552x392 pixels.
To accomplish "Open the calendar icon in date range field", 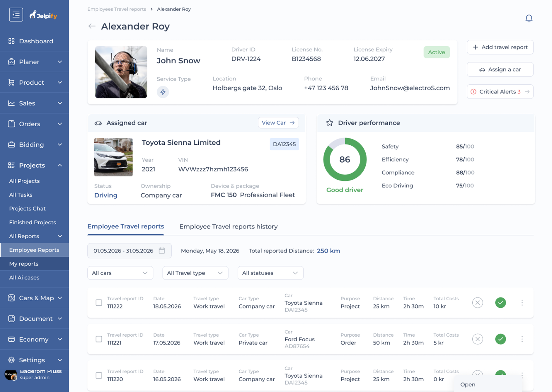I will click(x=162, y=250).
